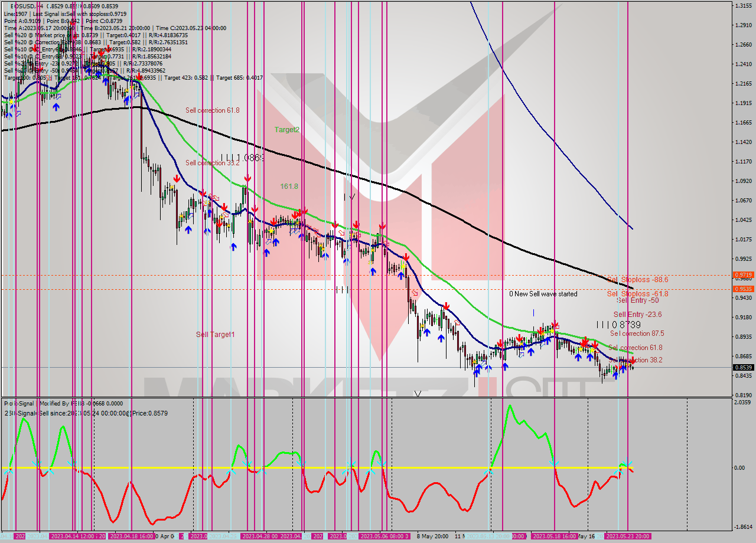Image resolution: width=756 pixels, height=543 pixels.
Task: Click the 'Sell %20 @ Market price' info line
Action: (96, 35)
